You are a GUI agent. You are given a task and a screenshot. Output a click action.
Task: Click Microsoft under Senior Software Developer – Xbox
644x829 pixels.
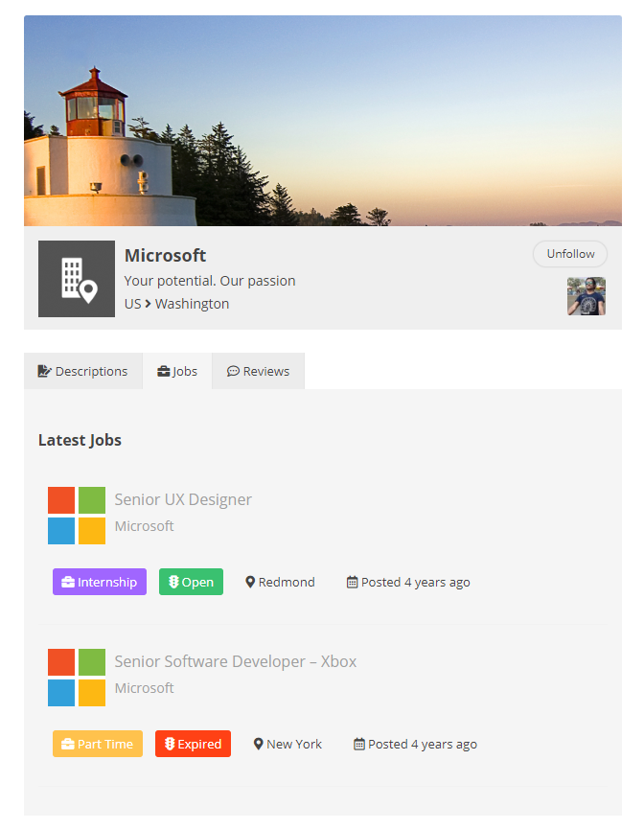(144, 688)
